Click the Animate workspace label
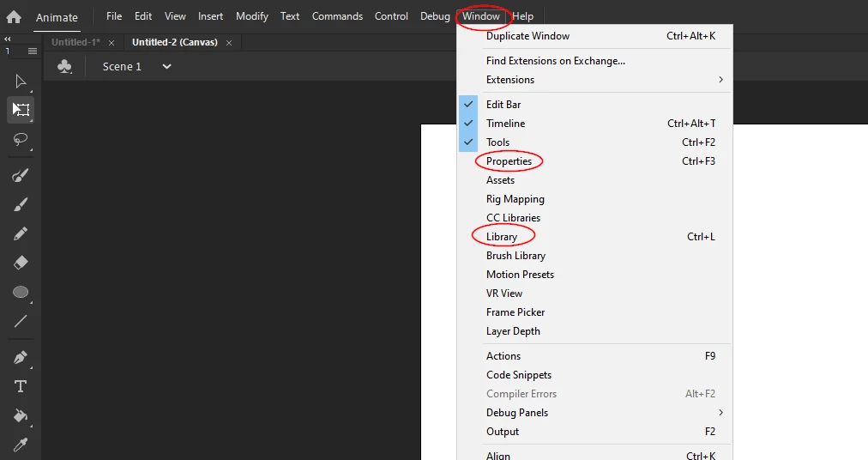The image size is (868, 460). point(57,18)
